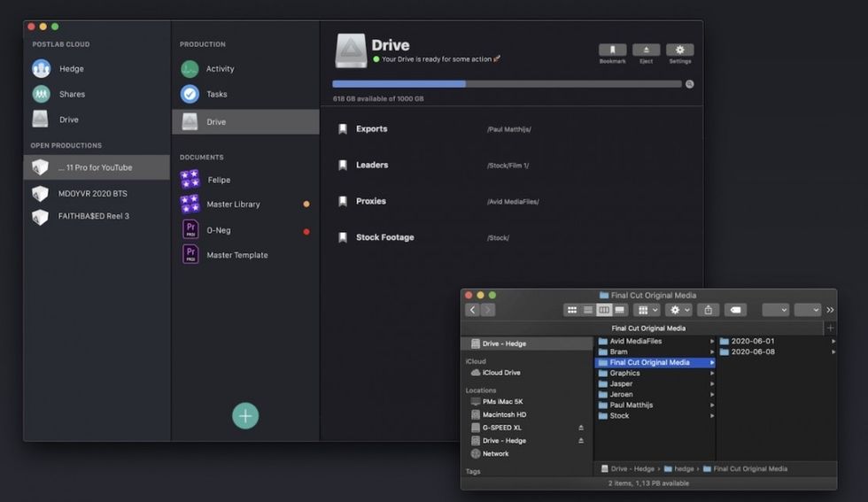The height and width of the screenshot is (502, 868).
Task: Open Finder group-by dropdown
Action: coord(647,310)
